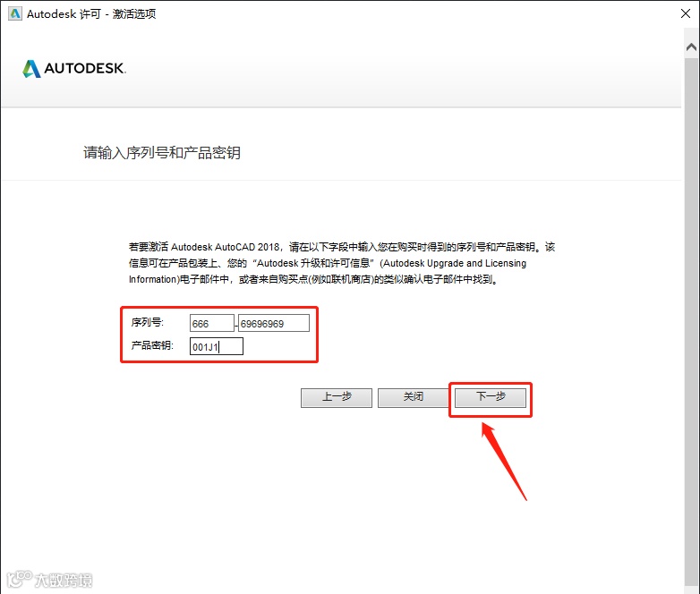Click the Autodesk title bar app icon

click(14, 13)
